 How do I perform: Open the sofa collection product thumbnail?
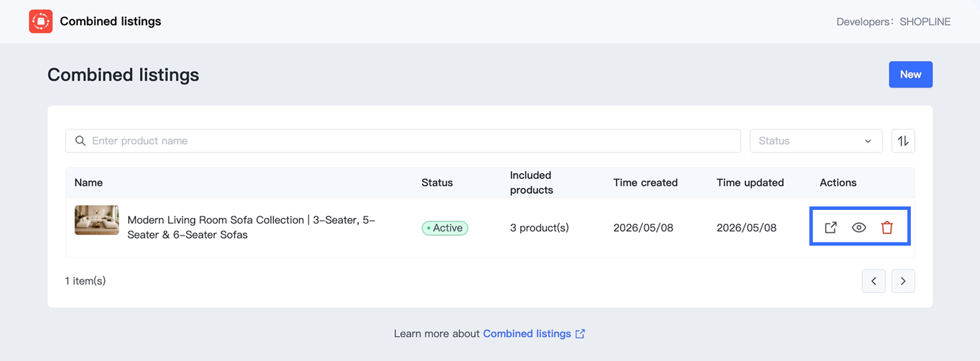point(97,220)
